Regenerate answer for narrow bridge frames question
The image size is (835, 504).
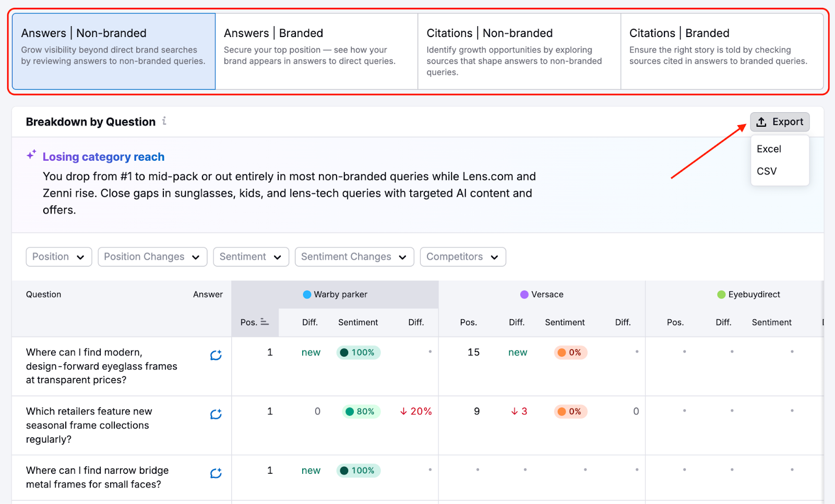(216, 473)
